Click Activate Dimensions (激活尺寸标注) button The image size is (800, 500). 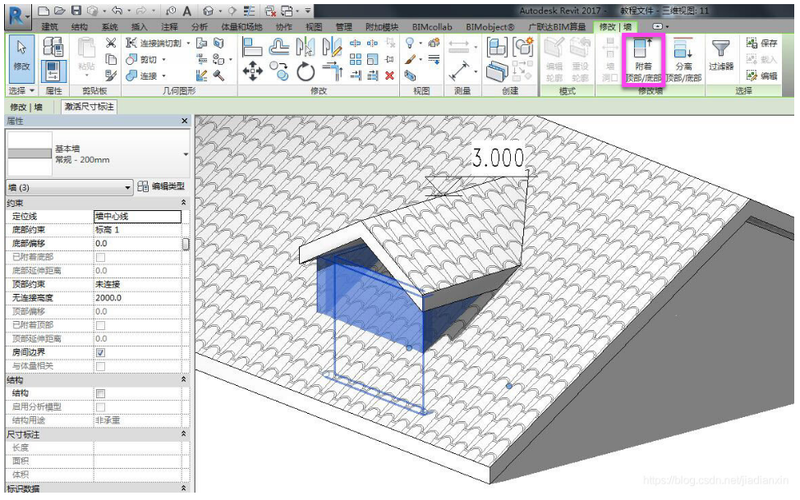coord(89,106)
